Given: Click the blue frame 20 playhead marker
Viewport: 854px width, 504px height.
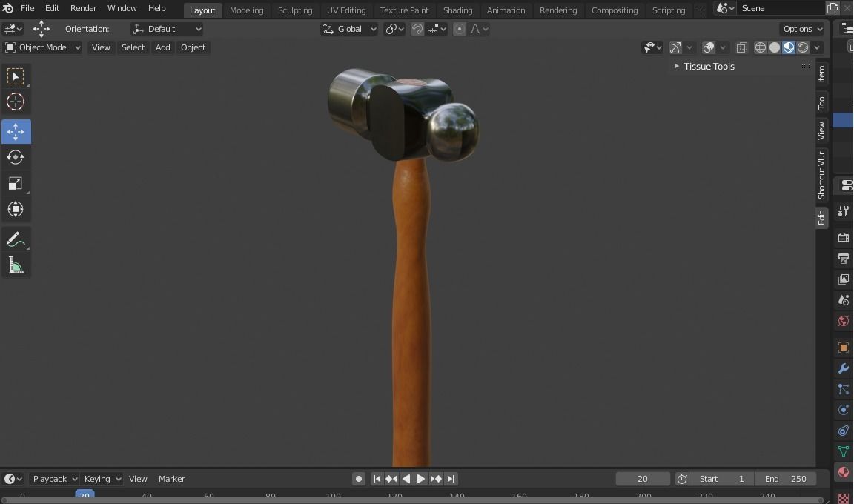Looking at the screenshot, I should click(x=85, y=494).
